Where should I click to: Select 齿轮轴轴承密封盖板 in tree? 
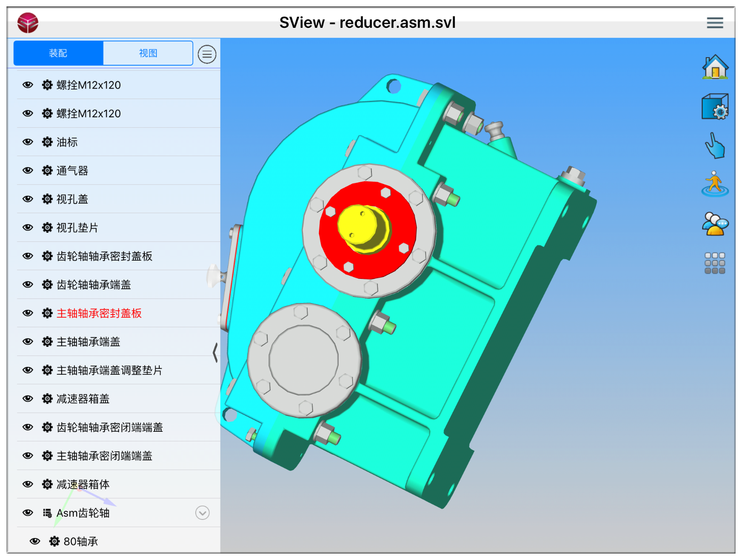click(119, 256)
